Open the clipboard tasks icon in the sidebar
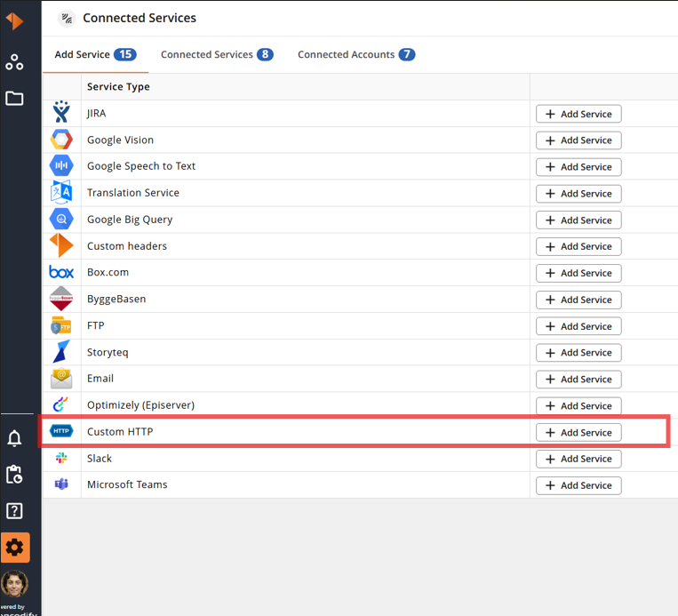The width and height of the screenshot is (678, 616). pos(14,475)
